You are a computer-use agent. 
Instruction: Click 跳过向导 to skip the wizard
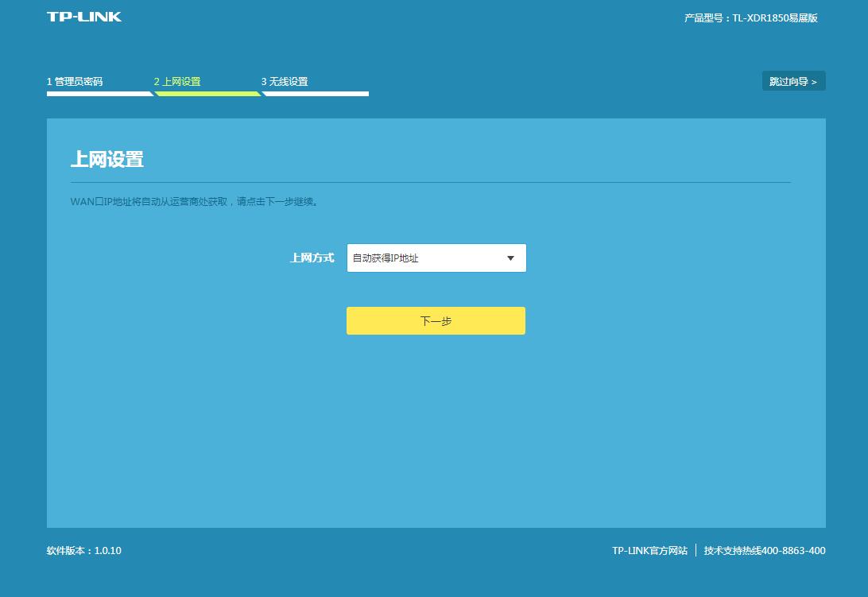(x=793, y=80)
